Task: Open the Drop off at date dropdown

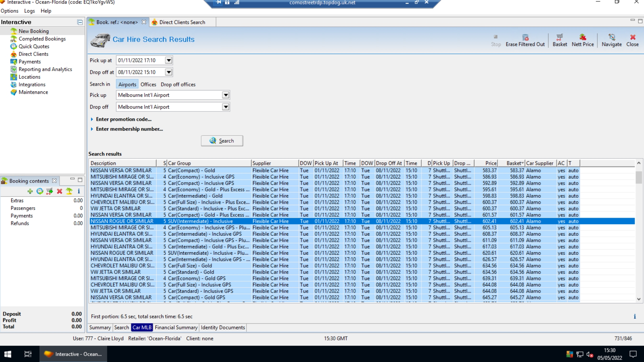Action: (168, 72)
